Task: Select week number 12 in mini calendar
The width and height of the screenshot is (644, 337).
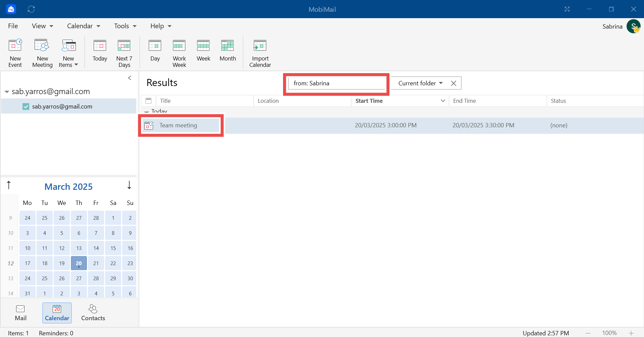Action: [11, 263]
